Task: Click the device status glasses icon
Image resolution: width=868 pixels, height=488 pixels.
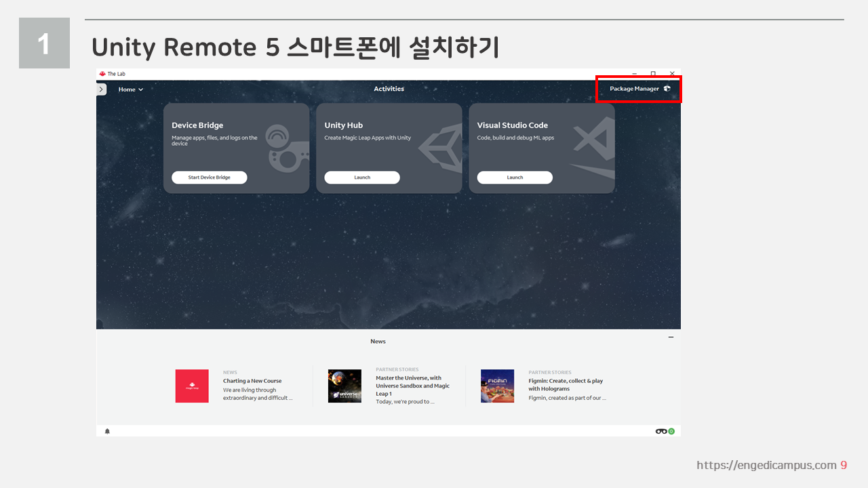Action: click(x=661, y=431)
